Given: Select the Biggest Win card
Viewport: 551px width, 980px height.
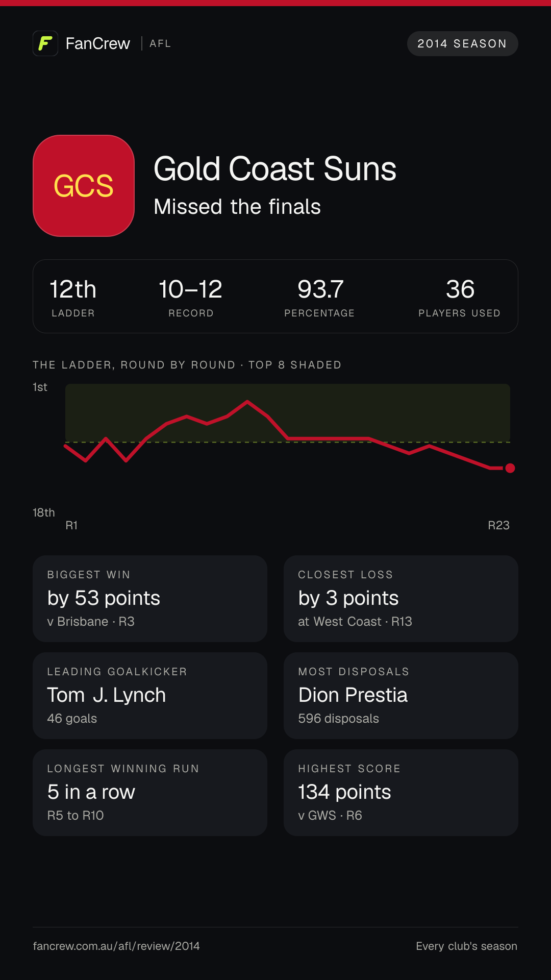Looking at the screenshot, I should point(150,599).
